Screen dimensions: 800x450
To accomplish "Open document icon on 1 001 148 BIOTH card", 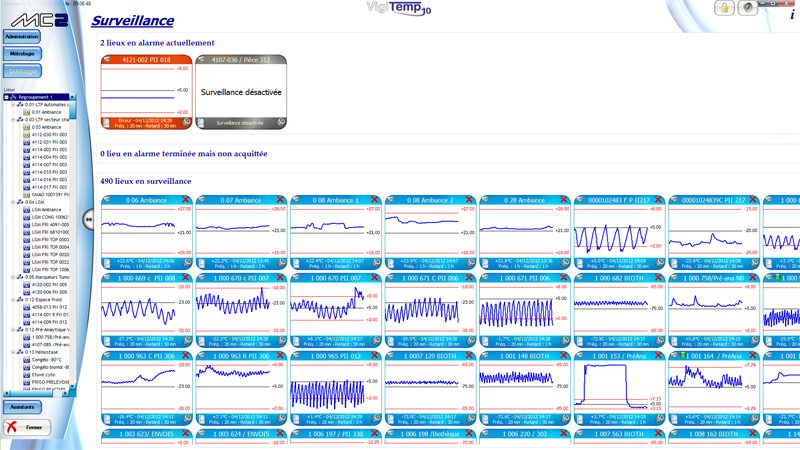I will pyautogui.click(x=485, y=419).
